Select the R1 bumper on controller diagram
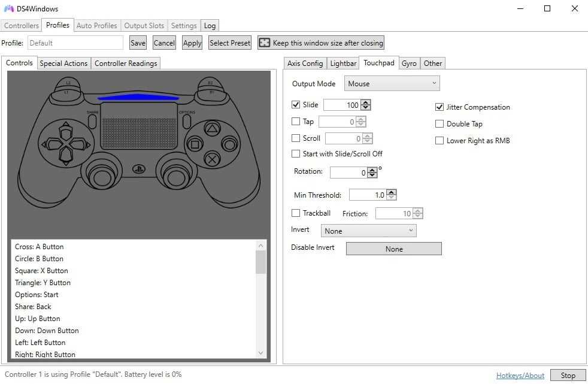 pos(211,93)
